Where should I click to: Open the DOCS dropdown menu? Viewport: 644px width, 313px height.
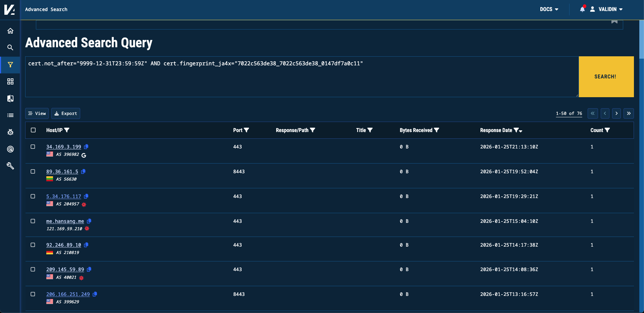tap(549, 9)
